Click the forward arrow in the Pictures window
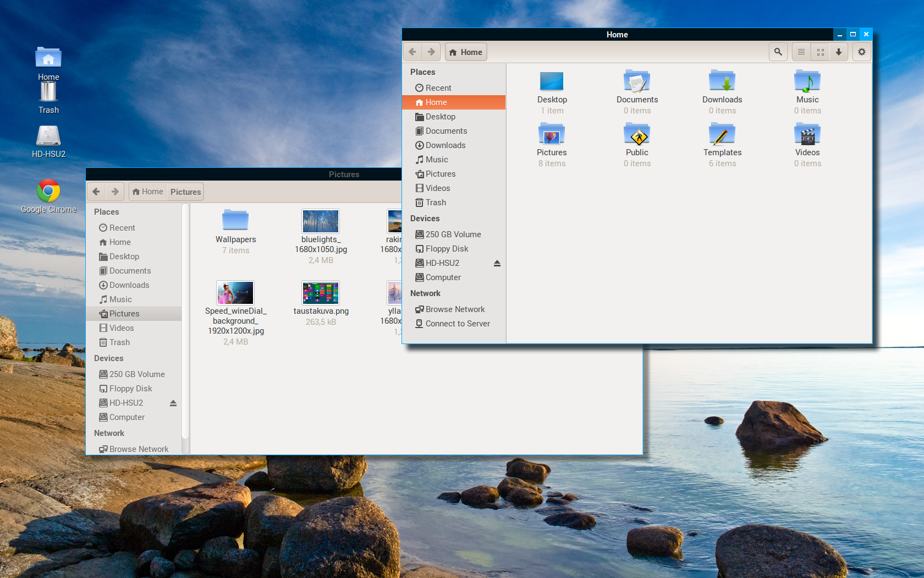The image size is (924, 578). [x=115, y=192]
